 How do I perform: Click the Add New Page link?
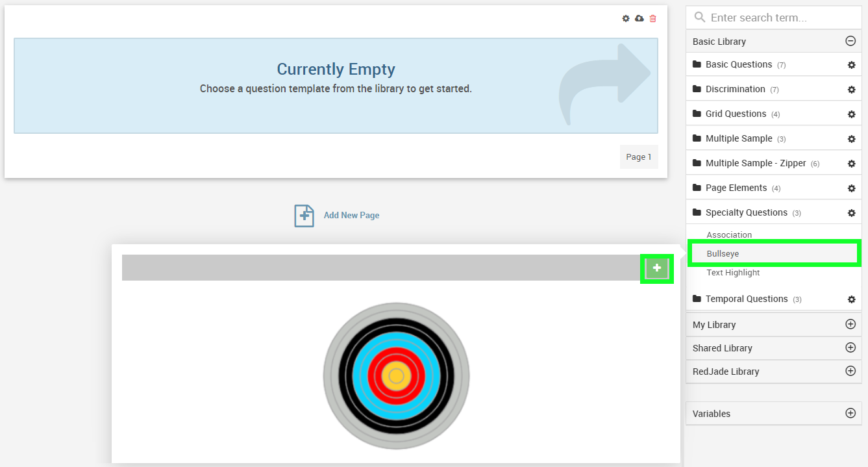[351, 216]
